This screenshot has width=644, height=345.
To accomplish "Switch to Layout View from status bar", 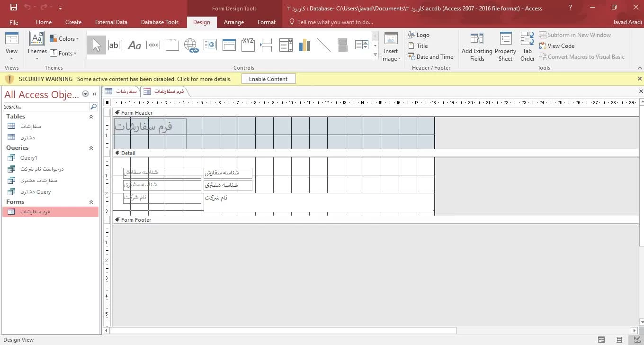I will click(x=619, y=340).
